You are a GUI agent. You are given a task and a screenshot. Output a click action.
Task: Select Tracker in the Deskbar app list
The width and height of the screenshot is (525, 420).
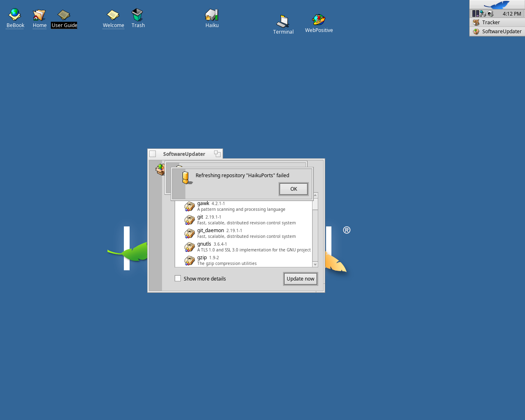click(x=497, y=23)
